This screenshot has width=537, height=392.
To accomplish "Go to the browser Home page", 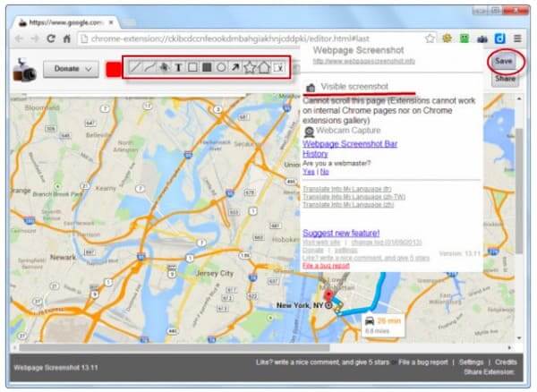I will click(67, 38).
